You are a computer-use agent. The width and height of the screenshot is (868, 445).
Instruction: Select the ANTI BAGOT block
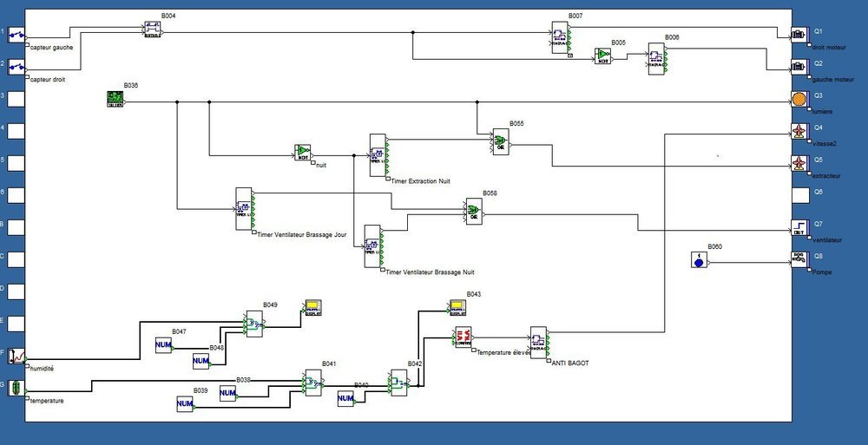539,343
